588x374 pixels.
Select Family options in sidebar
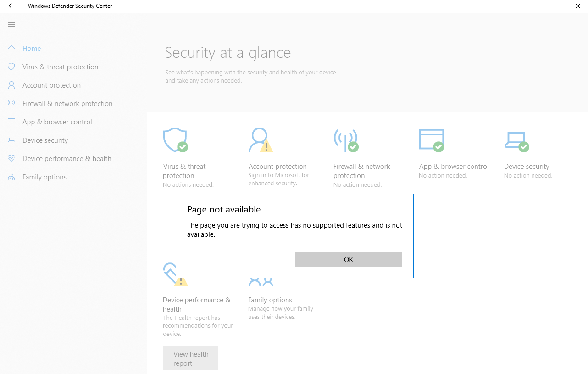tap(44, 177)
